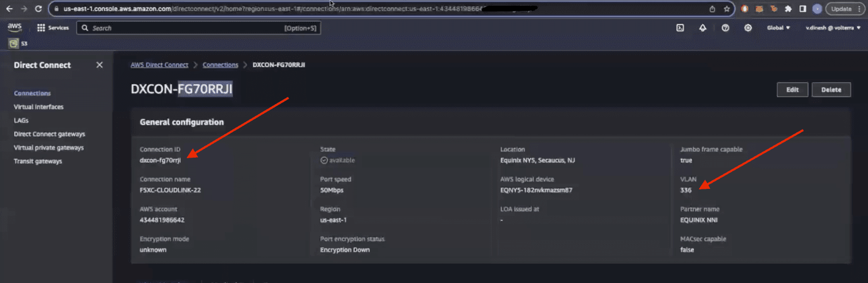Follow the Connections breadcrumb link
Viewport: 868px width, 283px height.
pos(220,65)
